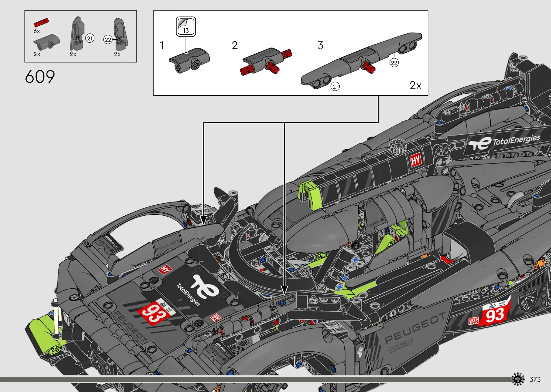Select the tall panel part labeled 22

(x=121, y=34)
